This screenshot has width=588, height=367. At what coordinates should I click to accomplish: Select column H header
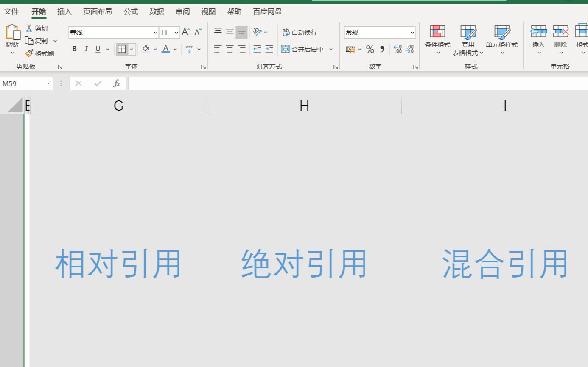(304, 106)
